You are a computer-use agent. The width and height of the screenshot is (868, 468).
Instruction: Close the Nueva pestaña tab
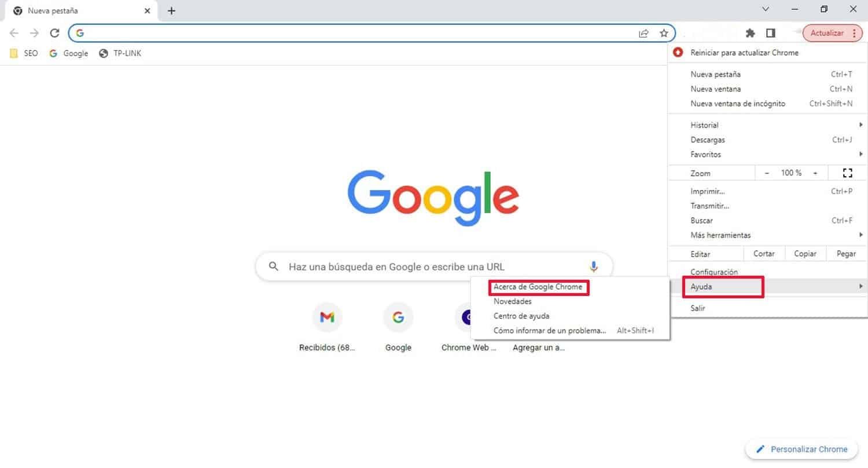coord(147,10)
